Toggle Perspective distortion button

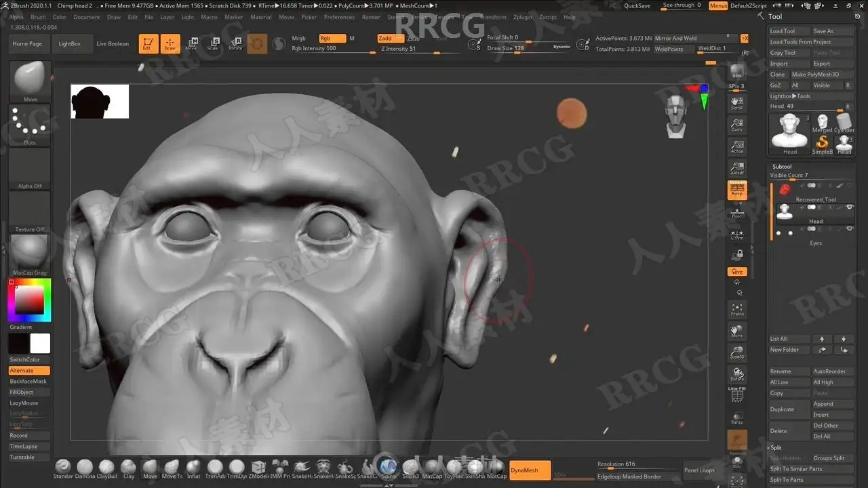click(737, 190)
